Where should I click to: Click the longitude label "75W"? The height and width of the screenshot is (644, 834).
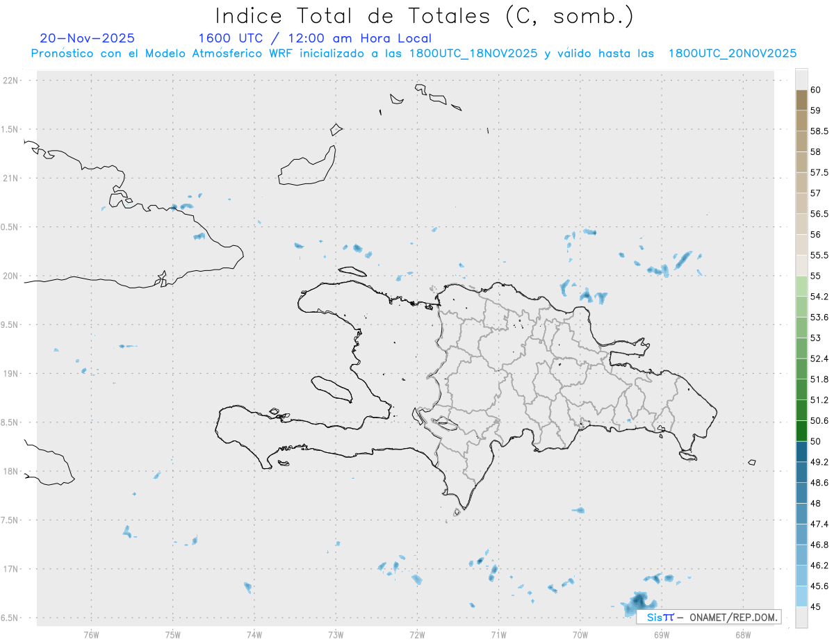[x=172, y=634]
